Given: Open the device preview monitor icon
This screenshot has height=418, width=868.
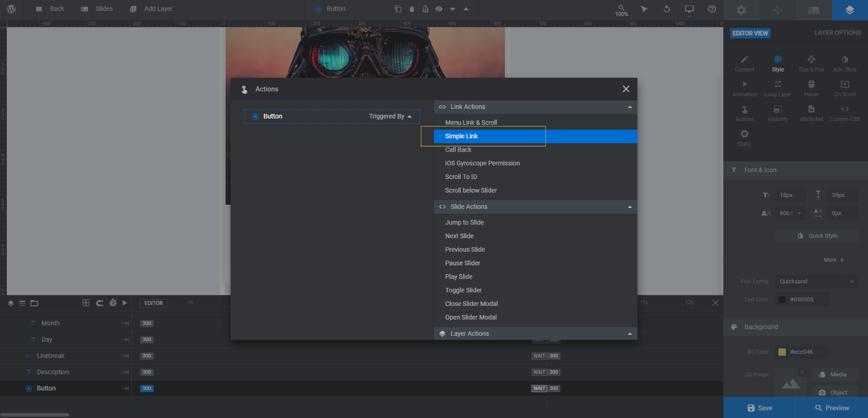Looking at the screenshot, I should click(689, 9).
